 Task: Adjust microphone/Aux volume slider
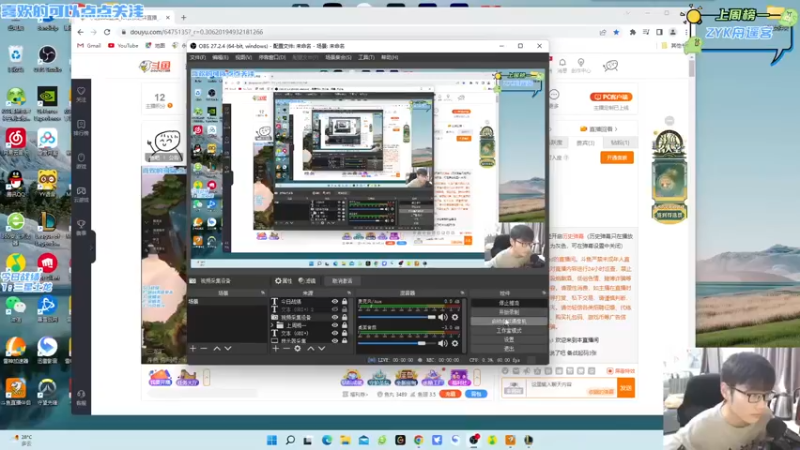(396, 317)
